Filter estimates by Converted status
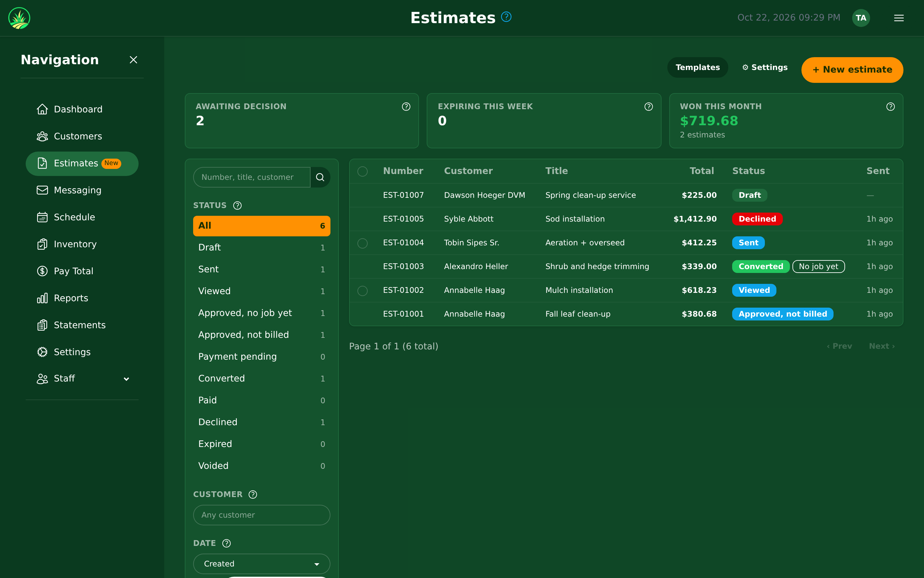The image size is (924, 578). tap(261, 379)
